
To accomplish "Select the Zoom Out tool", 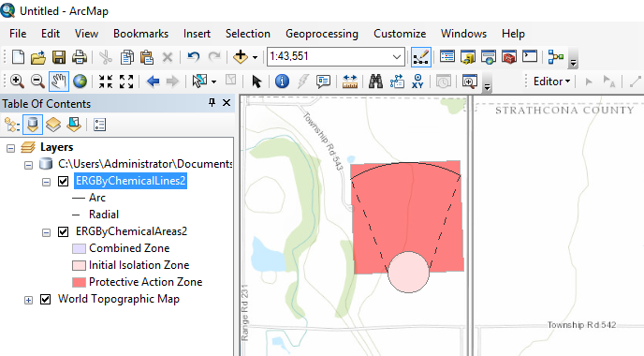I will pyautogui.click(x=37, y=82).
